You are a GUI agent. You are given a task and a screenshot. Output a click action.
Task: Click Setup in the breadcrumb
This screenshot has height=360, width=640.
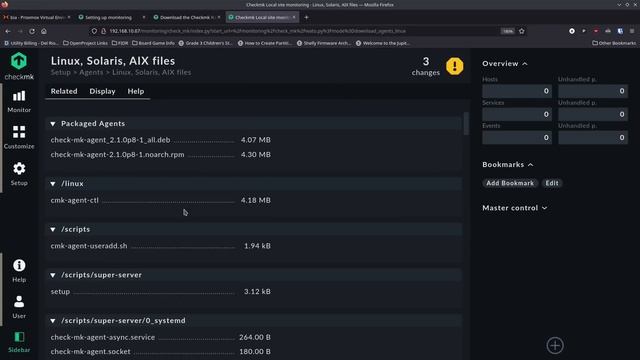coord(60,72)
